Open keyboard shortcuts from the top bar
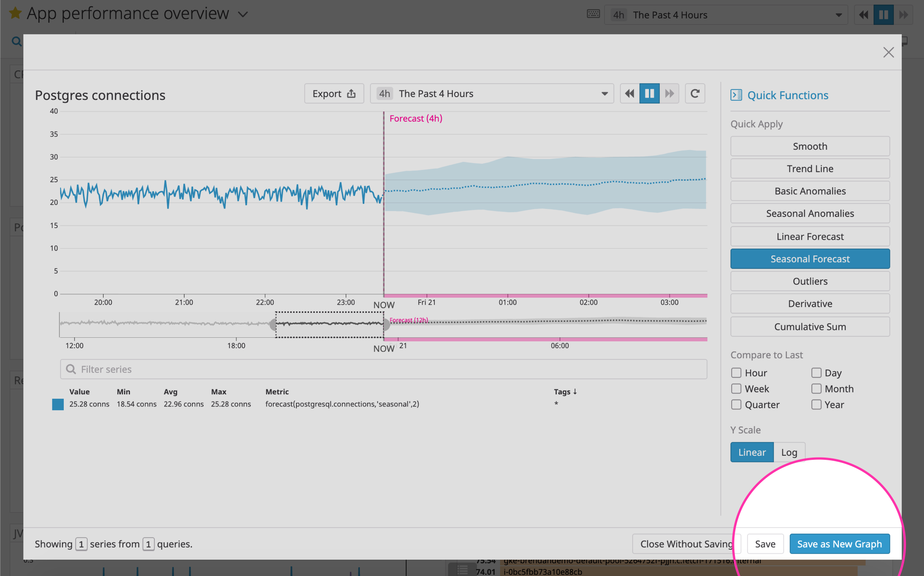Viewport: 924px width, 576px height. [x=593, y=14]
